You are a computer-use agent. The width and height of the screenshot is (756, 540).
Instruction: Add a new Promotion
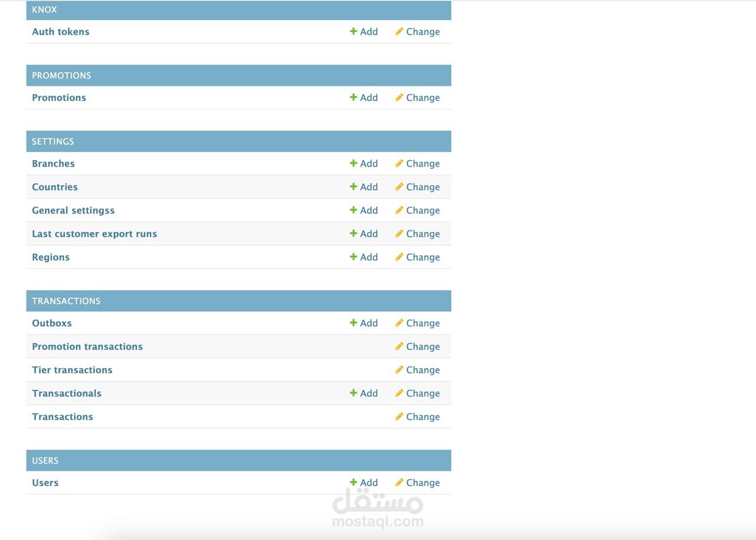(364, 98)
